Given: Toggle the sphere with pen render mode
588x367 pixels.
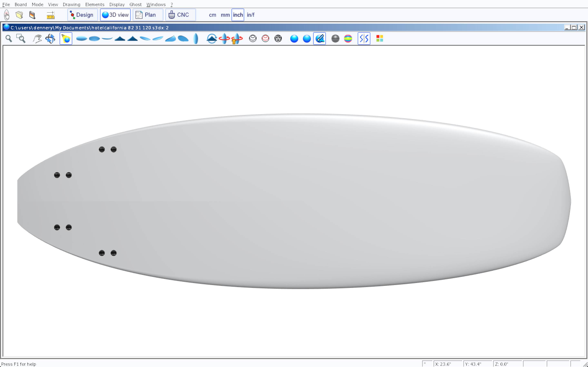Looking at the screenshot, I should pos(320,39).
